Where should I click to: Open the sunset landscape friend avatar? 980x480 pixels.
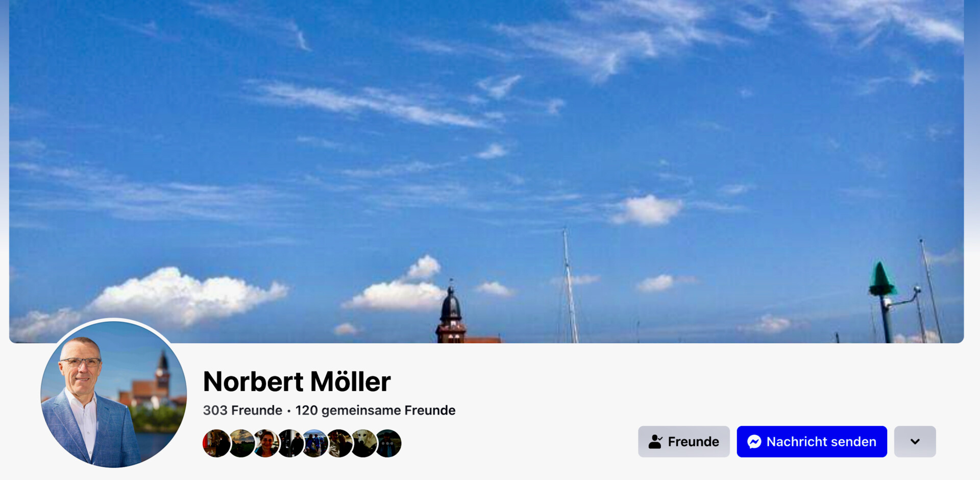pyautogui.click(x=241, y=443)
